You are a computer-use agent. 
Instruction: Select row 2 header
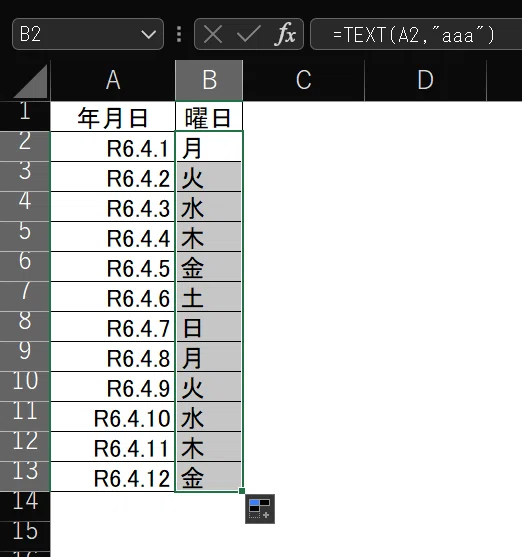click(25, 146)
